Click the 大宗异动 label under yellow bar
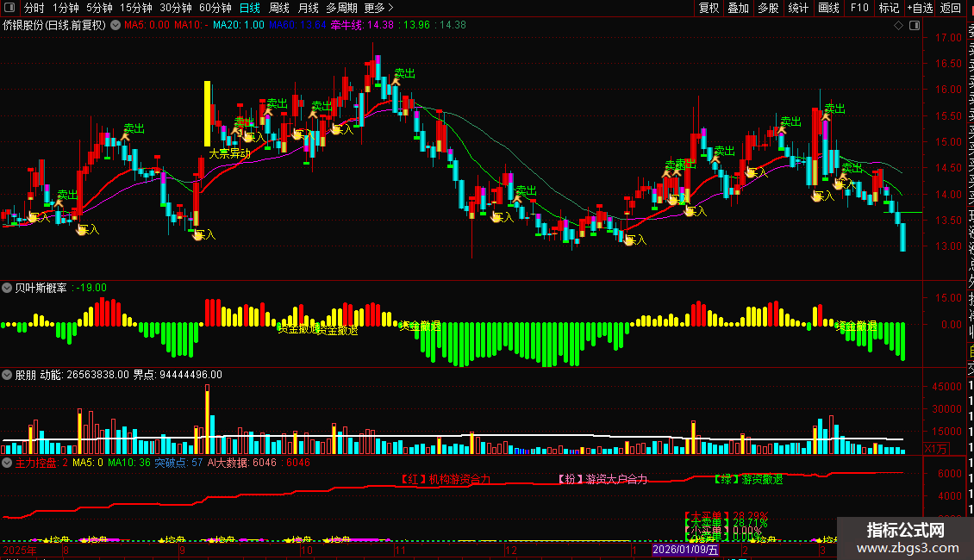The width and height of the screenshot is (974, 560). point(230,153)
